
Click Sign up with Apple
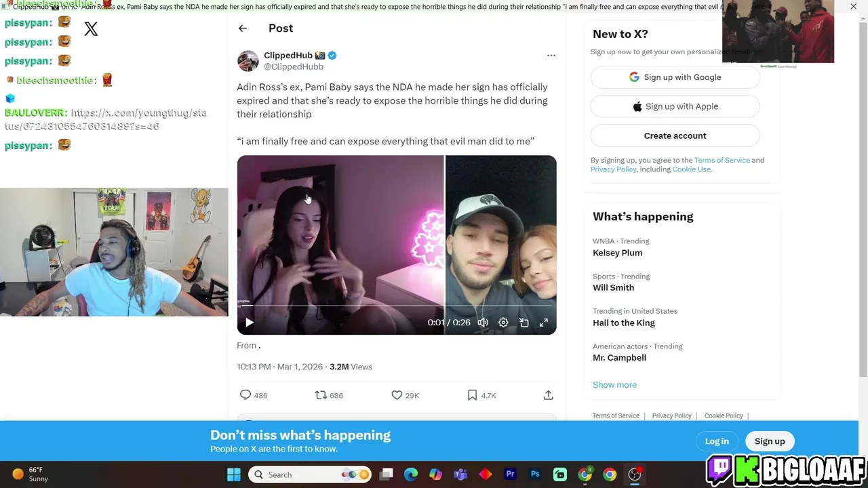pyautogui.click(x=675, y=106)
